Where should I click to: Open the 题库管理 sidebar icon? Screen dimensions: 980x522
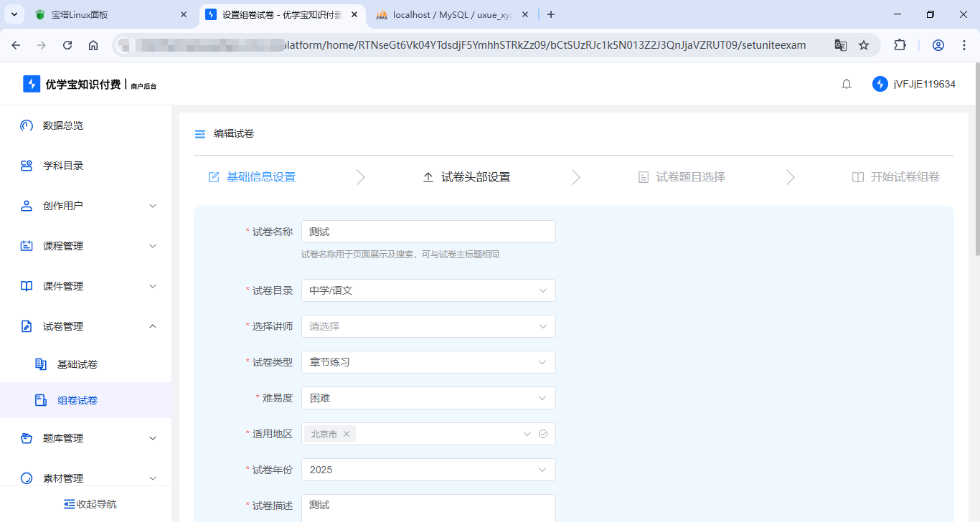(x=26, y=438)
